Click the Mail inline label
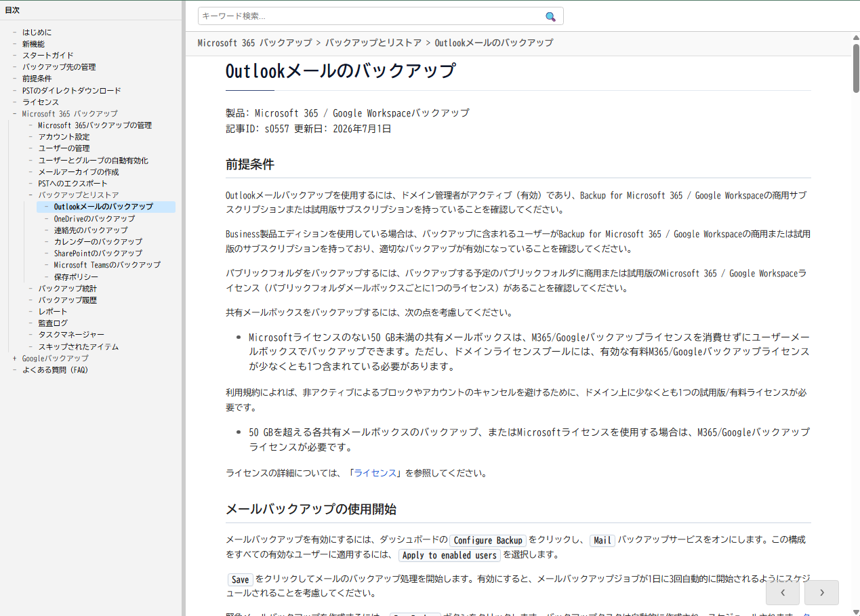The height and width of the screenshot is (616, 860). [x=602, y=540]
